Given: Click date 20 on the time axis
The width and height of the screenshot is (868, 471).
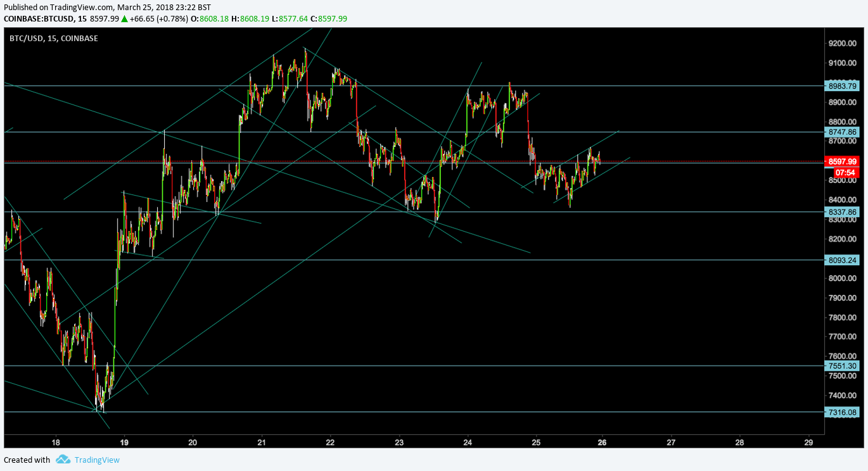Looking at the screenshot, I should click(193, 443).
